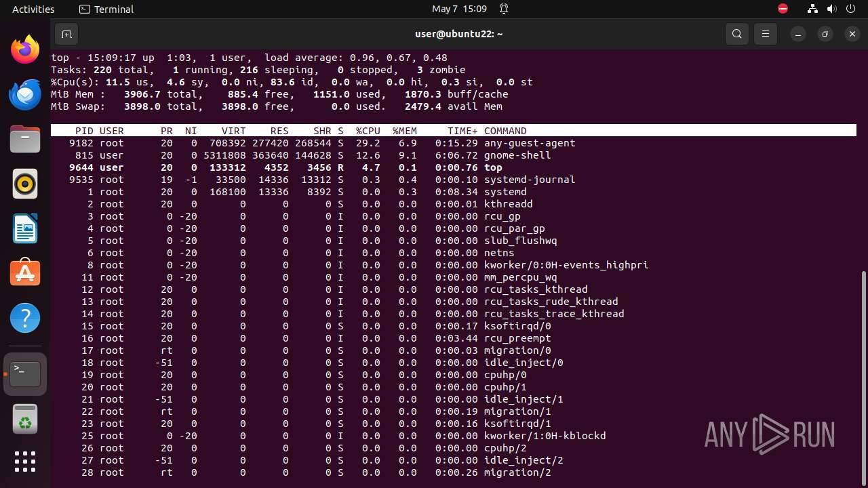
Task: Click the MiB Swap summary line
Action: point(277,106)
